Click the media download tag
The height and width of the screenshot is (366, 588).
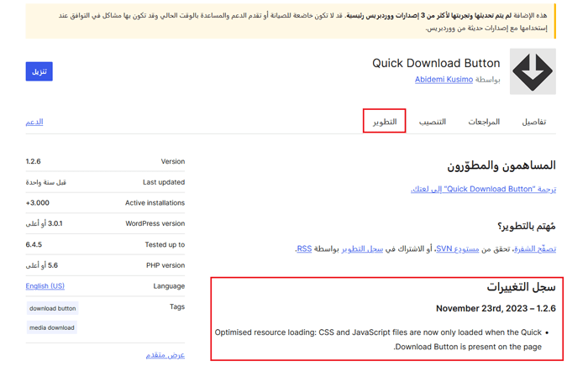(x=52, y=327)
